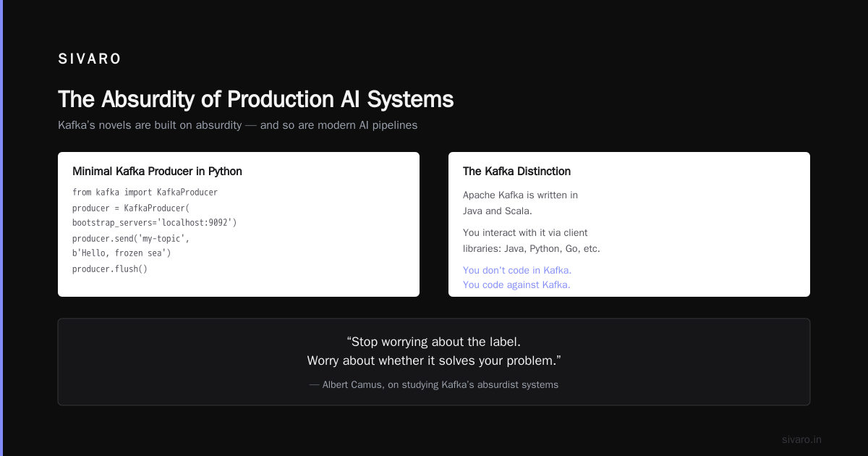The image size is (868, 456).
Task: Click the b'Hello, frozen sea') code line
Action: [122, 253]
